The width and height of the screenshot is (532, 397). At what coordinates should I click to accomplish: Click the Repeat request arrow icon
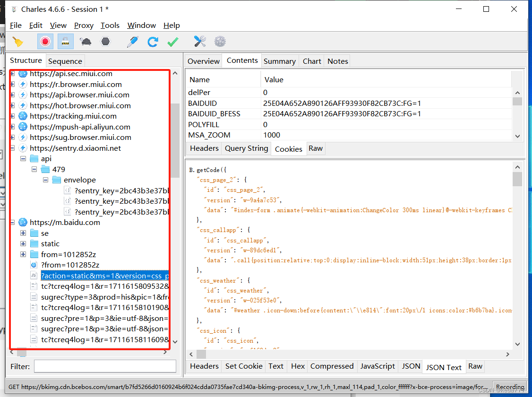[153, 41]
